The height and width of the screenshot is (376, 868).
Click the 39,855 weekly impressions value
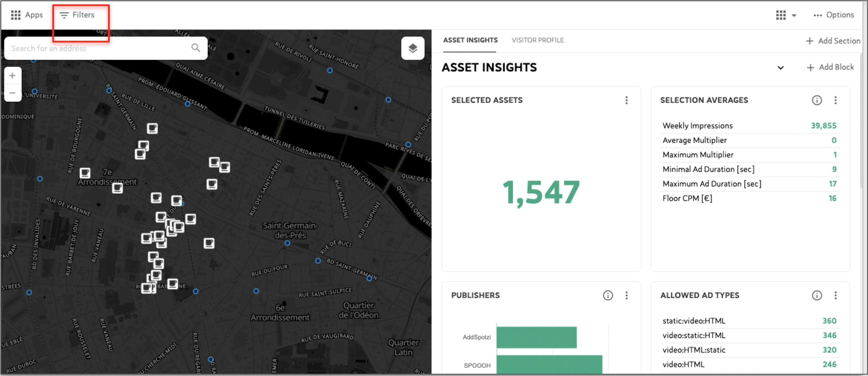[823, 126]
